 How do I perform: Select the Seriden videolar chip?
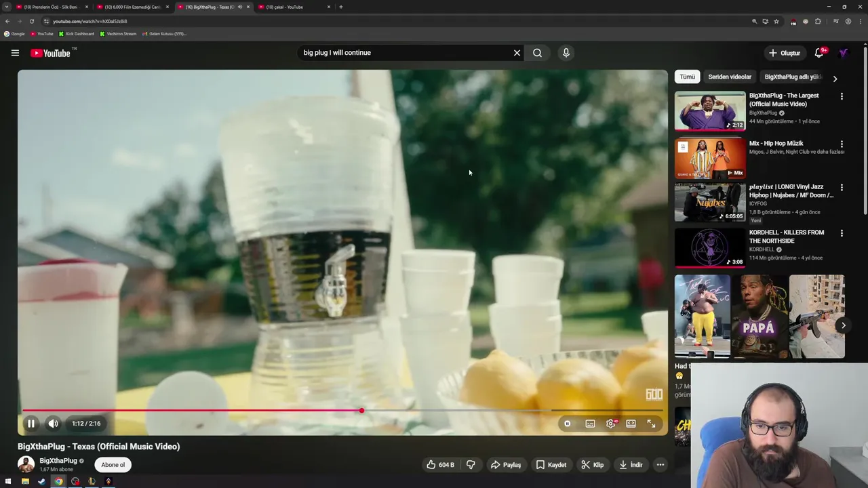(730, 77)
